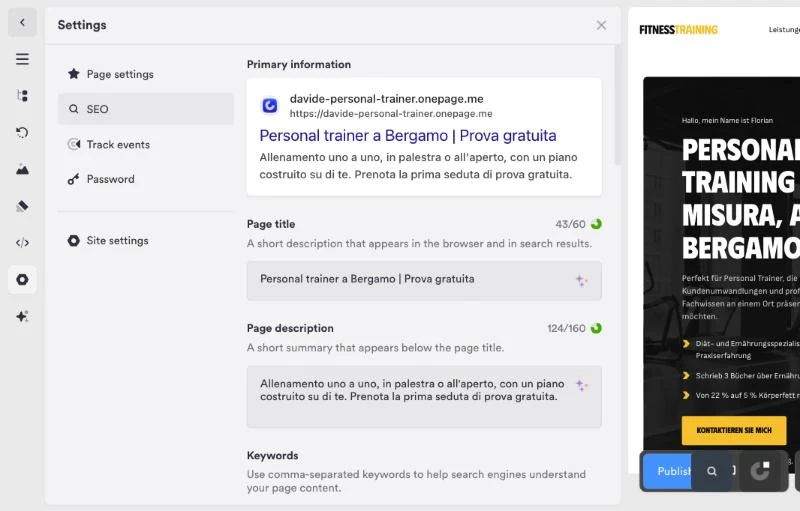This screenshot has width=800, height=511.
Task: Open the images icon in sidebar
Action: click(x=22, y=169)
